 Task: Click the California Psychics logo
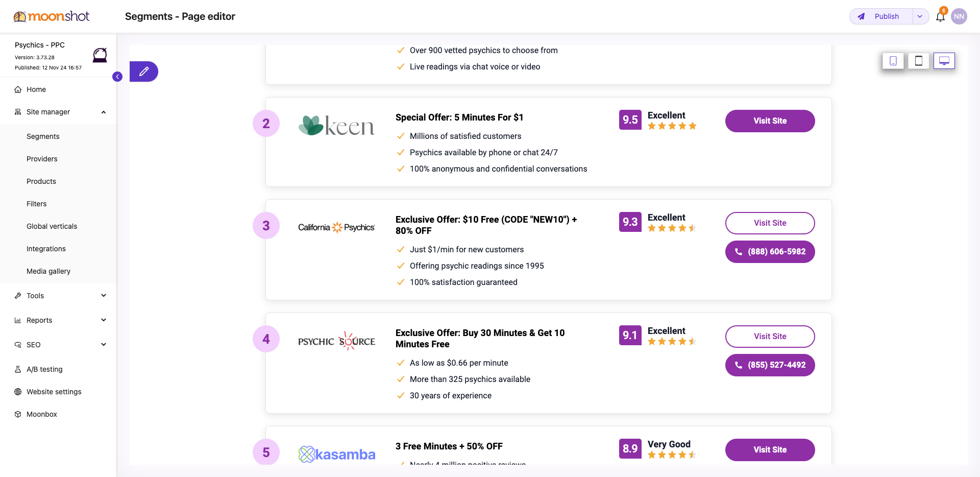pos(336,227)
